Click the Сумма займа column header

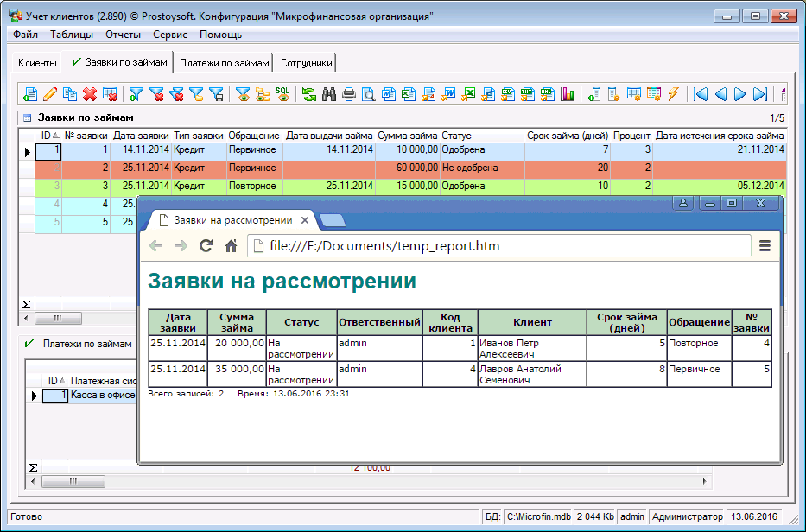tap(408, 136)
